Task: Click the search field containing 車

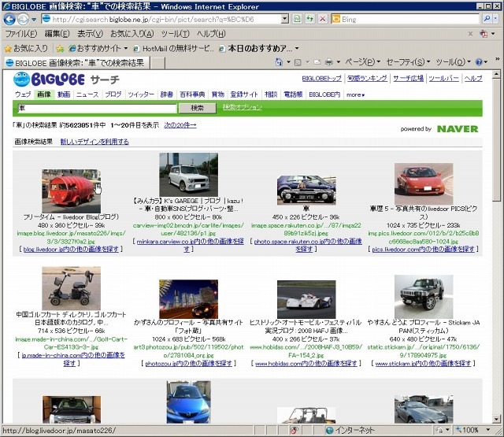Action: [x=97, y=108]
